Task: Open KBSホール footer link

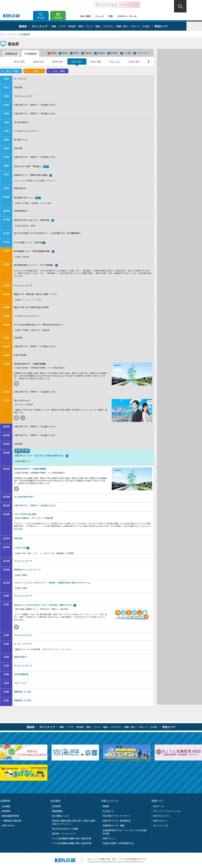Action: pyautogui.click(x=158, y=806)
